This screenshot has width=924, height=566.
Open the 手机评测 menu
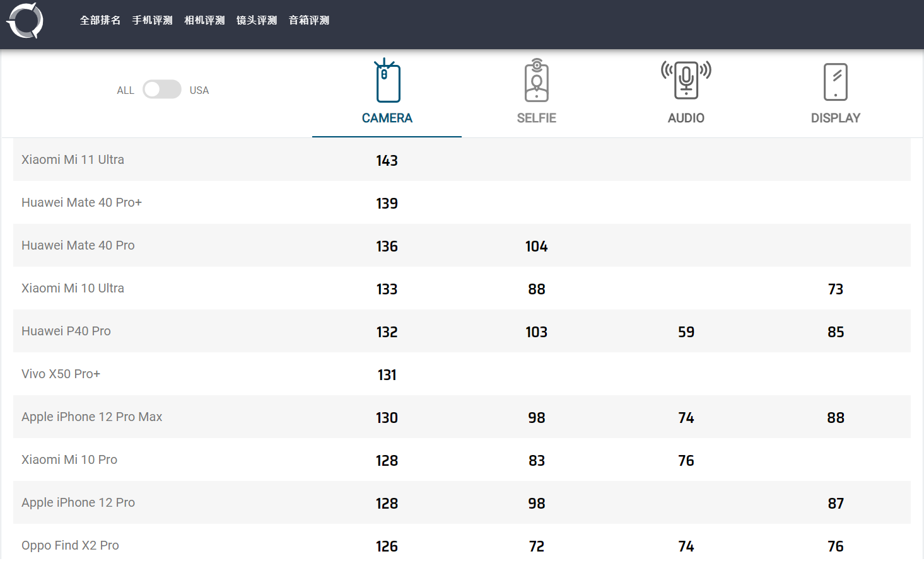pos(152,20)
